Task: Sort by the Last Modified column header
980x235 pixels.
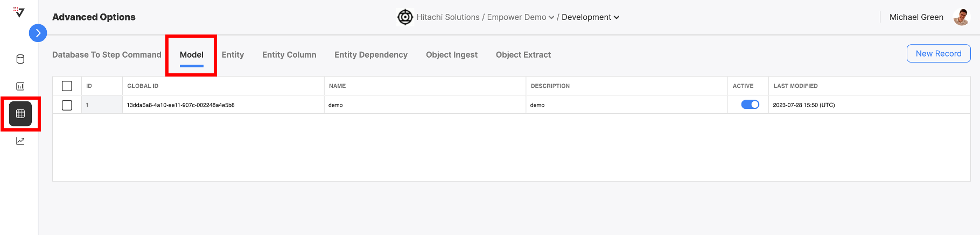Action: click(795, 86)
